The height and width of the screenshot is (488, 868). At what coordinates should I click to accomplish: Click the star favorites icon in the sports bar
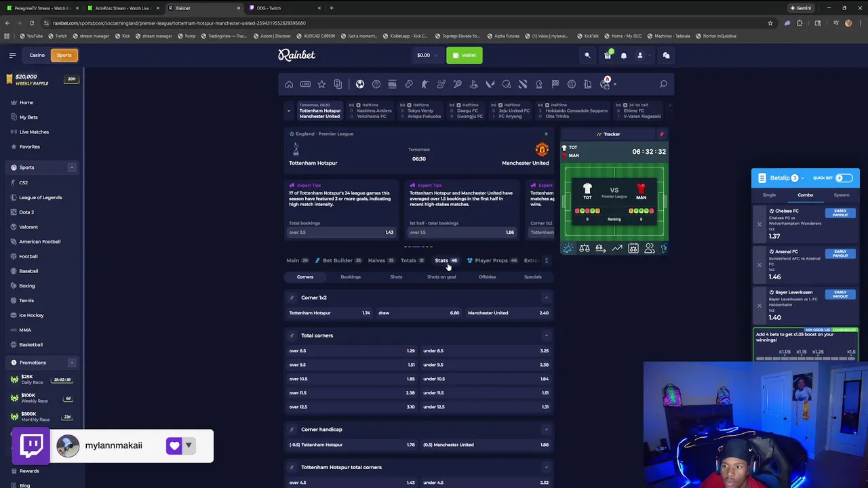pos(321,84)
